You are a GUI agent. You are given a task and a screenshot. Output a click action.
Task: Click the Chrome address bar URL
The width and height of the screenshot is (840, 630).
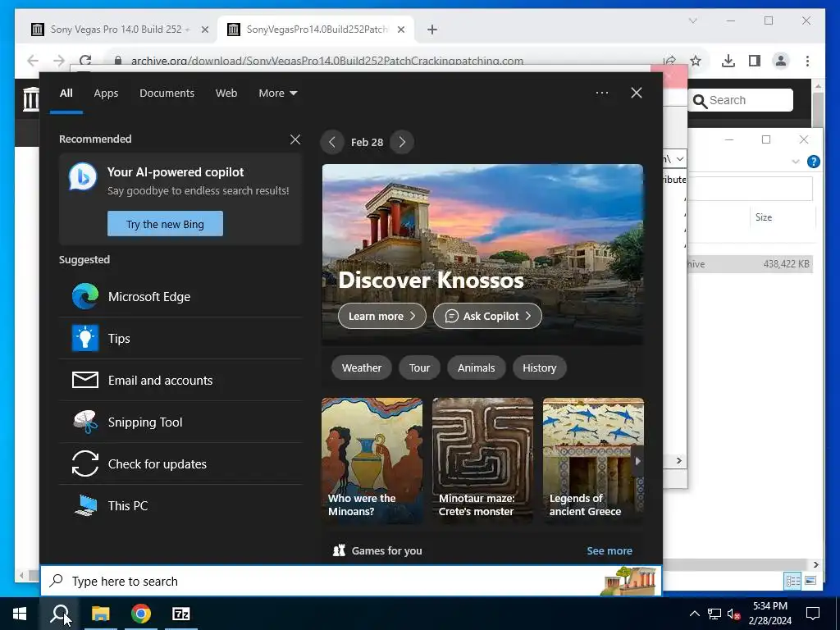(x=326, y=61)
